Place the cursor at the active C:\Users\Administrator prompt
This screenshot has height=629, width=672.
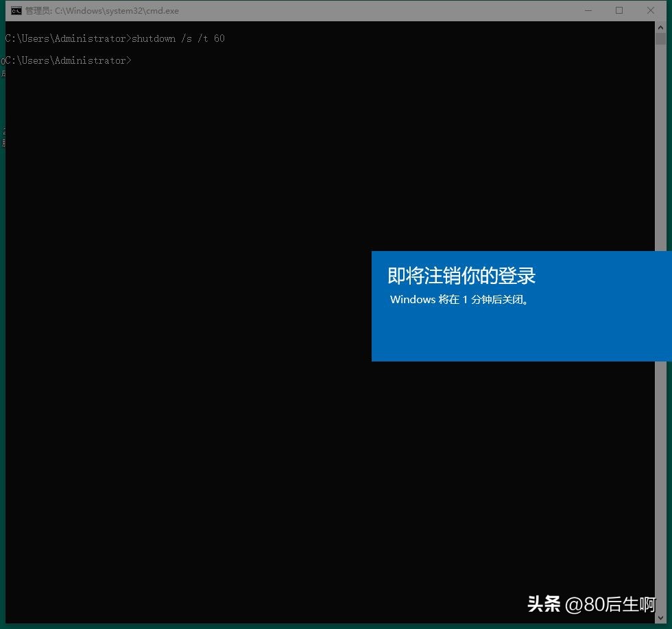point(134,60)
